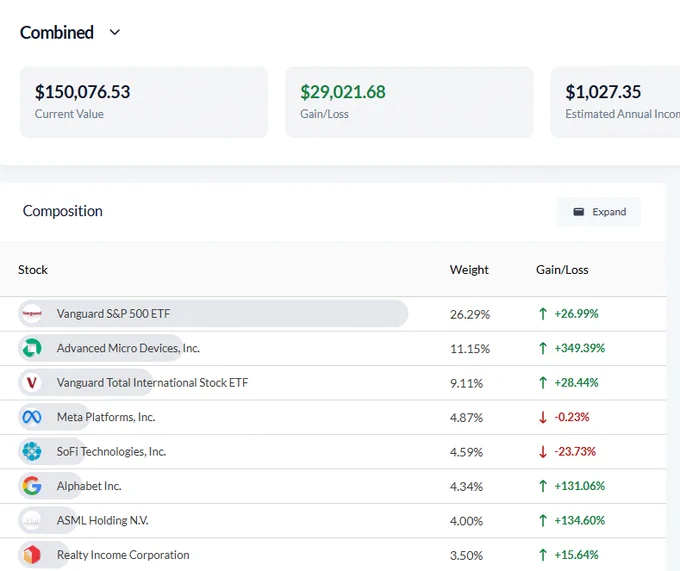
Task: Click the Meta Platforms infinity logo
Action: click(32, 417)
